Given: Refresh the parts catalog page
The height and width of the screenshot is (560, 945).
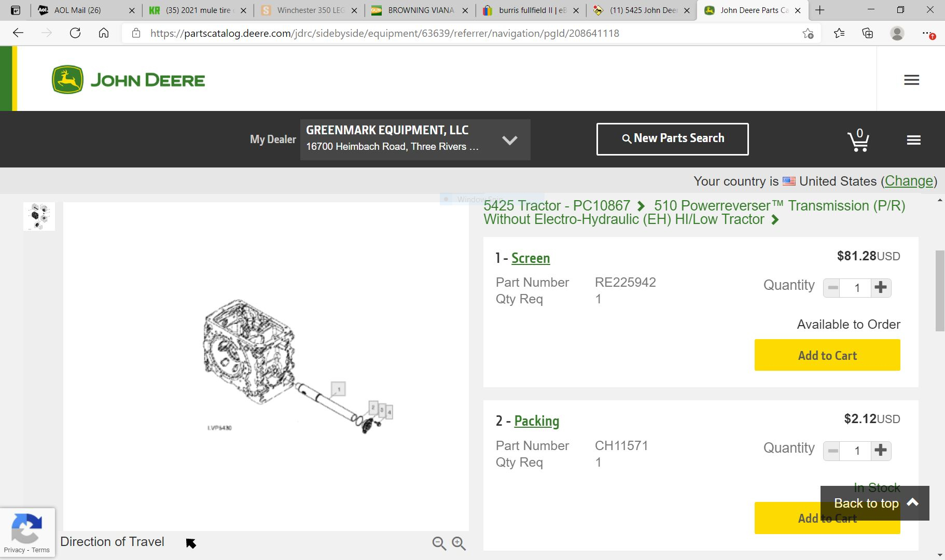Looking at the screenshot, I should [x=75, y=33].
